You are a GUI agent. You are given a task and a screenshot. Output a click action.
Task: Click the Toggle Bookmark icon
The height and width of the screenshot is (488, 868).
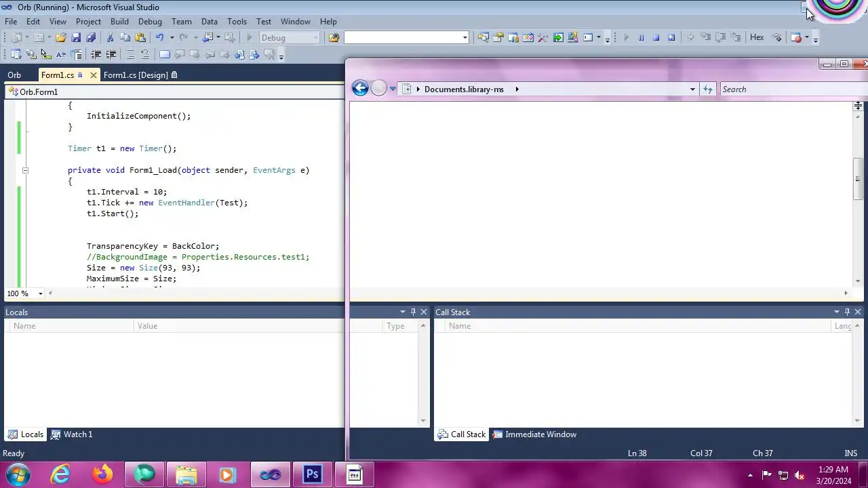click(164, 55)
